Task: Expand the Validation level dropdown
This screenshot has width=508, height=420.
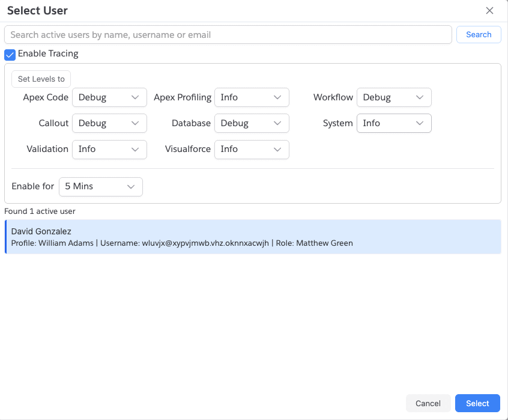Action: click(109, 149)
